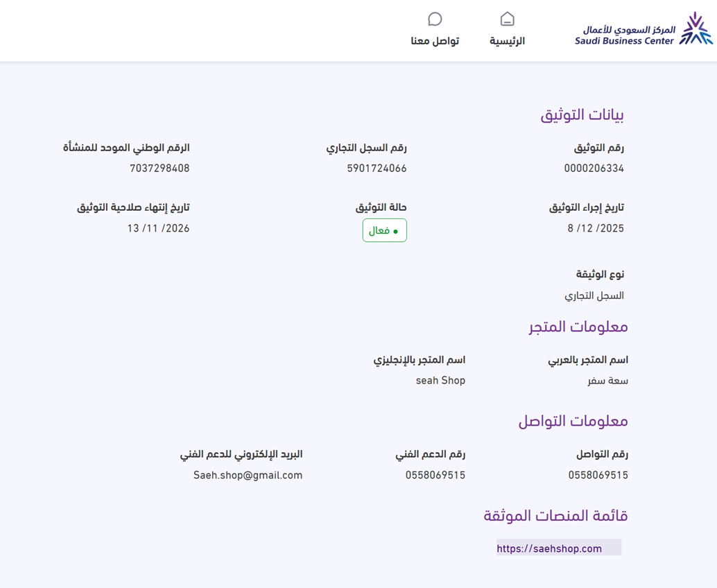
Task: Click the technical support number under رقم الدعم الفني
Action: (435, 476)
